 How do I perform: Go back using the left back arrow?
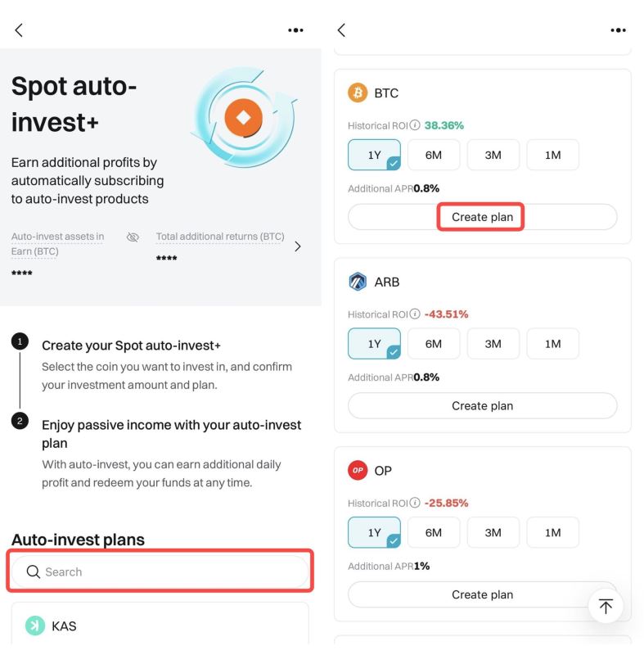[x=18, y=29]
